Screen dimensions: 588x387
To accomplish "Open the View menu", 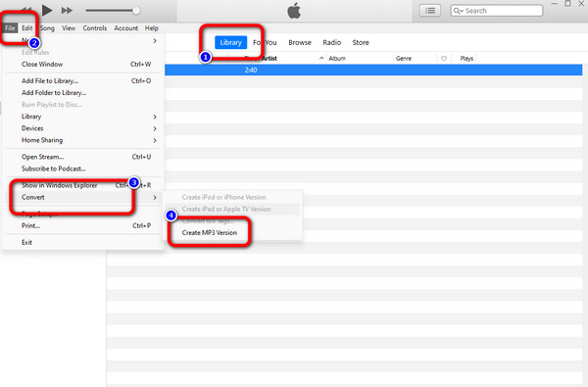I will pyautogui.click(x=69, y=28).
